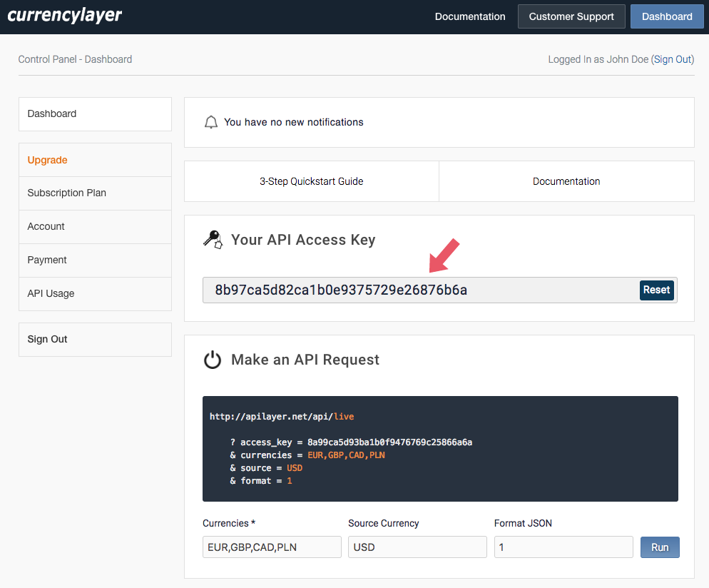Click the Format JSON input field
709x588 pixels.
click(x=563, y=547)
